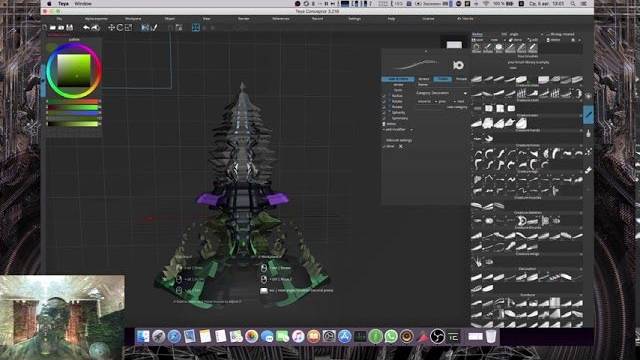
Task: Select the bottle tool icon on right edge
Action: click(x=588, y=133)
